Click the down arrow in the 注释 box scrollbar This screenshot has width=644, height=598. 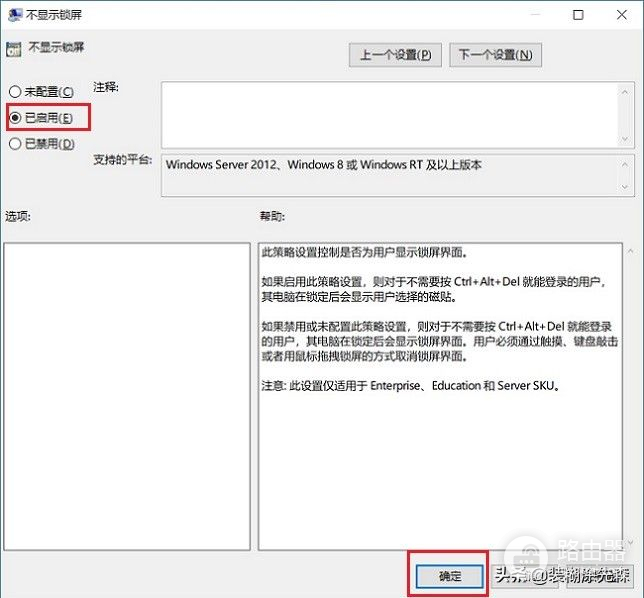pyautogui.click(x=625, y=136)
